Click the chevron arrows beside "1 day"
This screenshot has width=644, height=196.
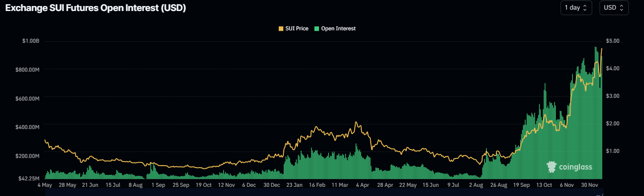tap(585, 8)
